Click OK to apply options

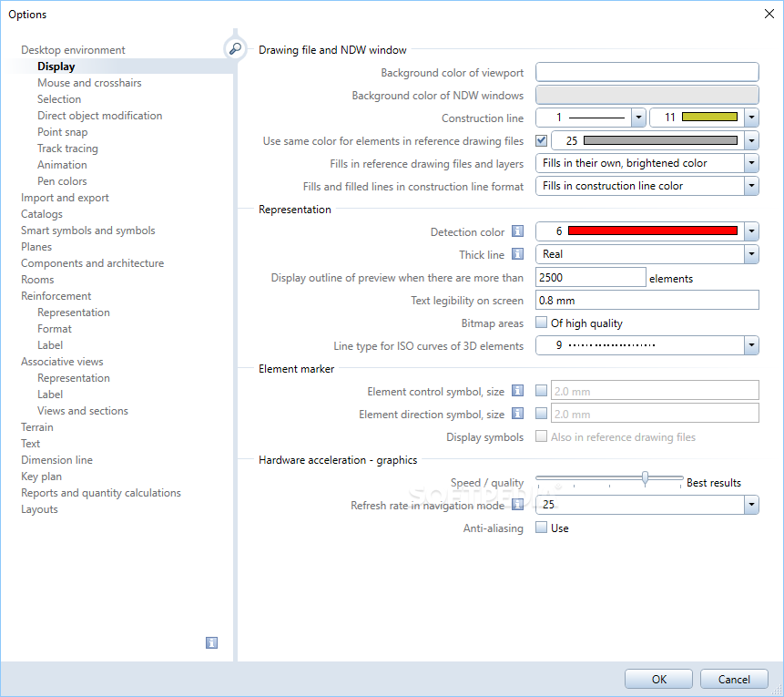[658, 679]
